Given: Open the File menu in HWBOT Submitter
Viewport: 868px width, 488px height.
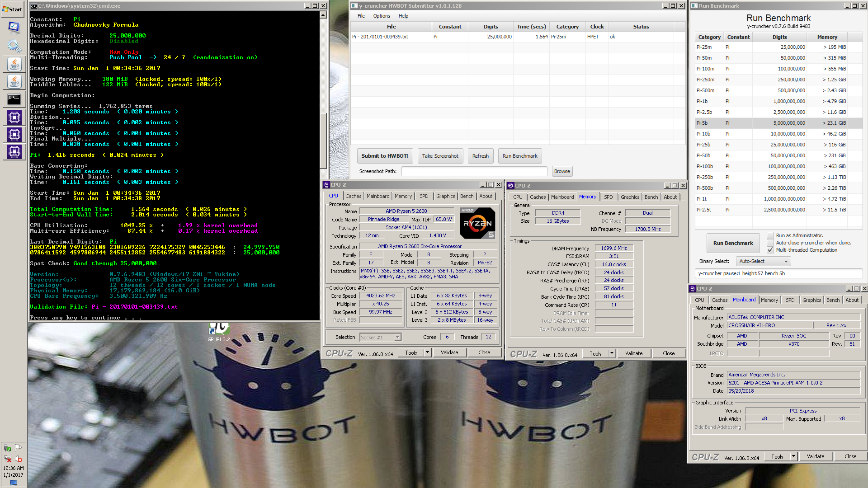Looking at the screenshot, I should click(361, 16).
